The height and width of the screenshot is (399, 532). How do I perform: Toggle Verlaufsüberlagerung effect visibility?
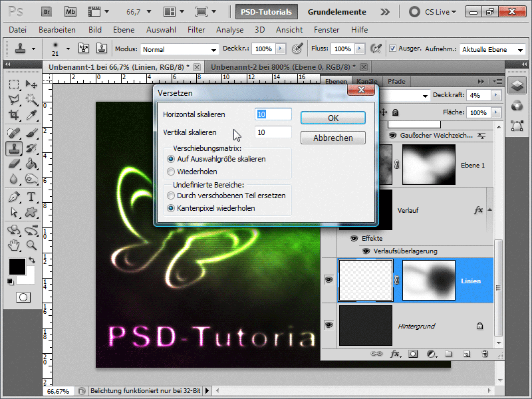click(366, 251)
